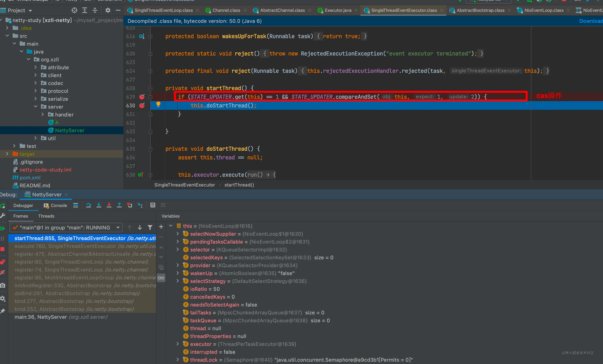
Task: Click the New Watch plus icon
Action: (161, 227)
